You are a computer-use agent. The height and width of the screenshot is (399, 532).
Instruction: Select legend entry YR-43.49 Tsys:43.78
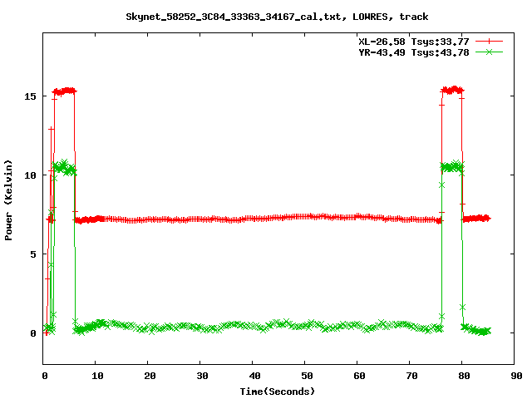pyautogui.click(x=414, y=52)
